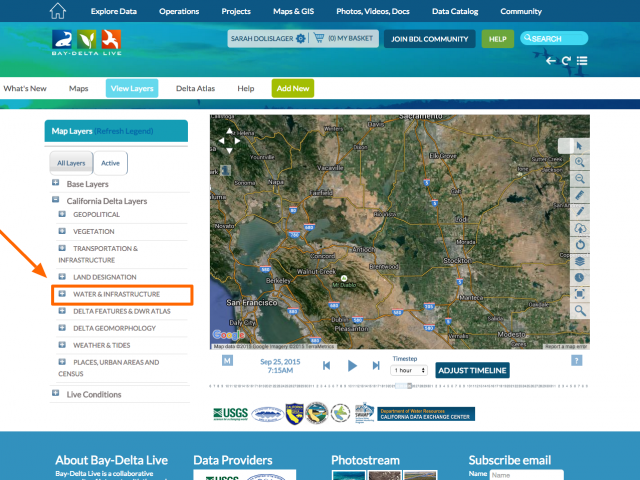640x480 pixels.
Task: Open the Explore Data menu
Action: tap(113, 11)
